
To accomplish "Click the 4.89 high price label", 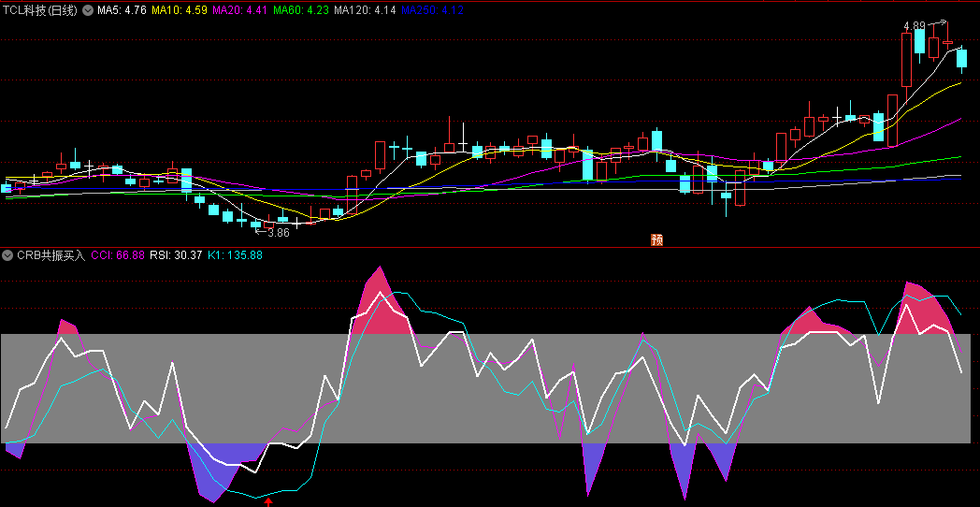I will pos(915,25).
